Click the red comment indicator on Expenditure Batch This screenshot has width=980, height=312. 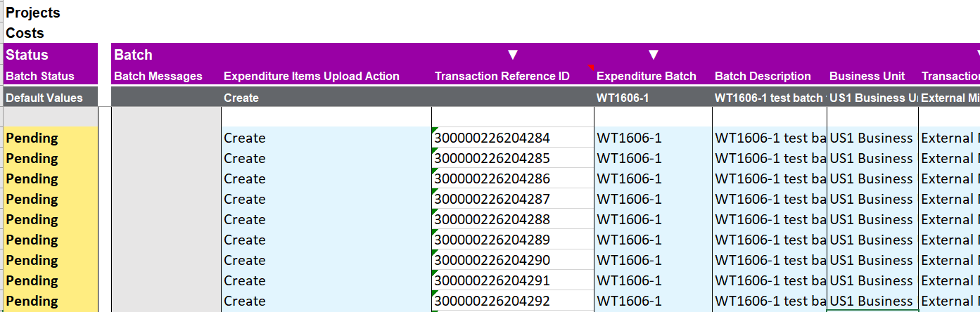(591, 67)
